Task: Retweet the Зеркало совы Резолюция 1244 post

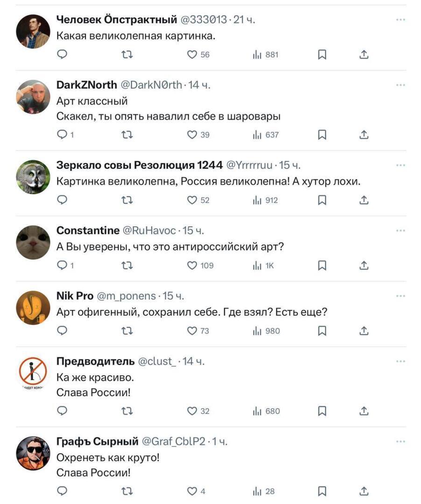Action: pos(127,200)
